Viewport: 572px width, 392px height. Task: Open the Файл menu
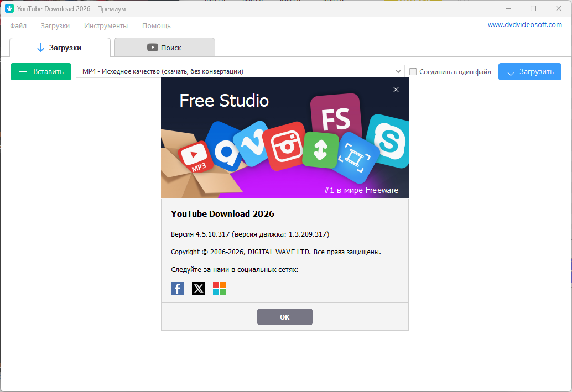[x=18, y=25]
